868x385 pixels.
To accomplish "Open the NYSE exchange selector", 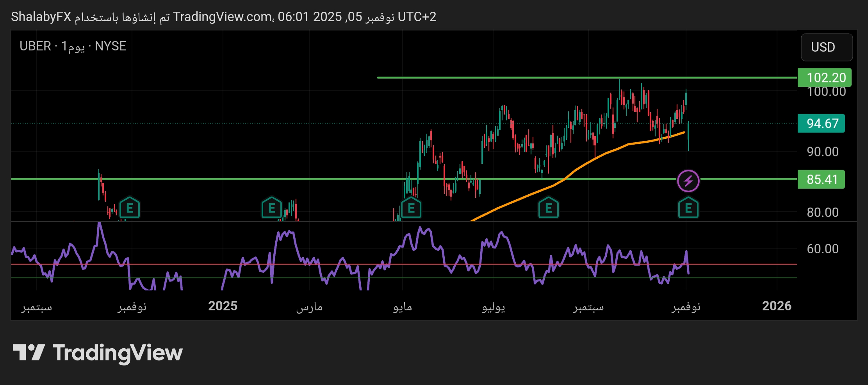I will coord(111,46).
